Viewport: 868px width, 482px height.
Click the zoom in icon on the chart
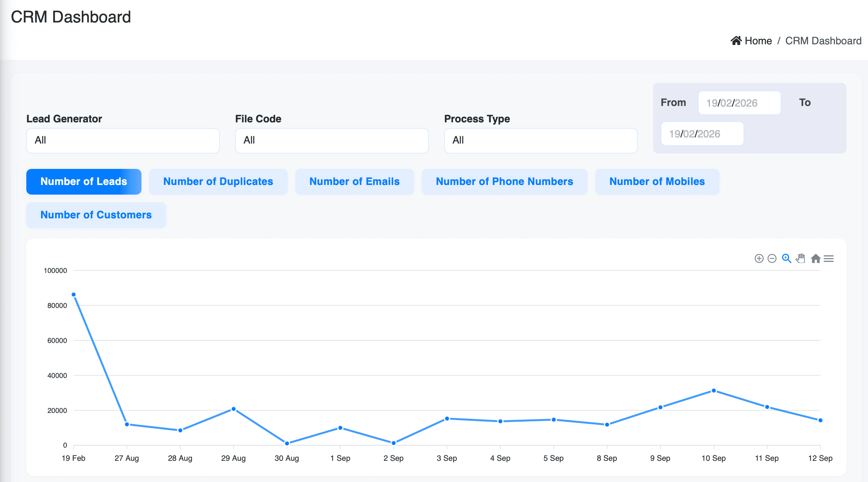click(x=759, y=259)
